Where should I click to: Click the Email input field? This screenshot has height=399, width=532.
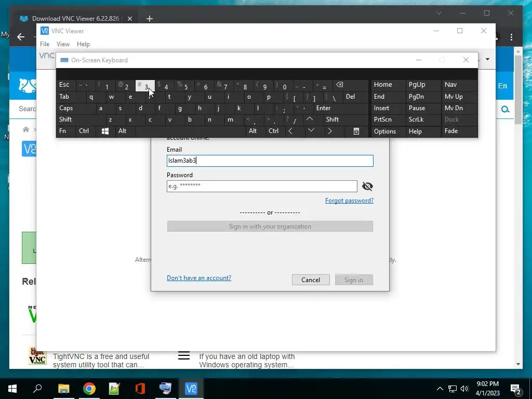pyautogui.click(x=270, y=161)
